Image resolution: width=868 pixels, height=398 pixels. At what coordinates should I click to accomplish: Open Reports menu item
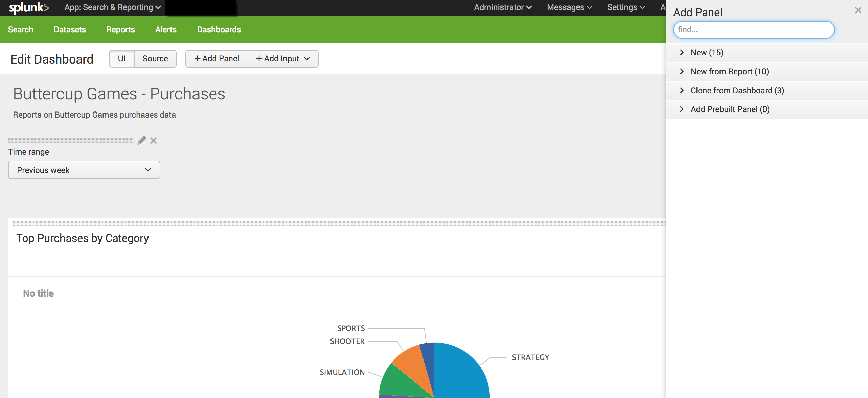(x=120, y=30)
